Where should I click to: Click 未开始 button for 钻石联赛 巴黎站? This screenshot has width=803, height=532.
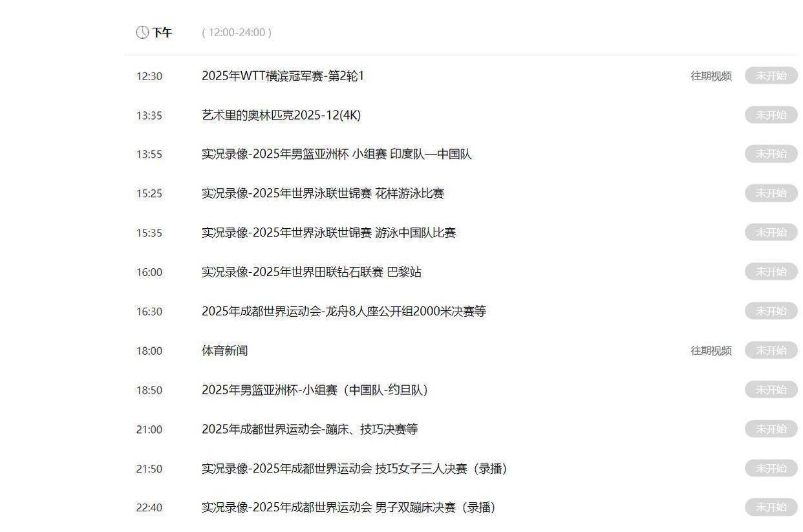(771, 272)
